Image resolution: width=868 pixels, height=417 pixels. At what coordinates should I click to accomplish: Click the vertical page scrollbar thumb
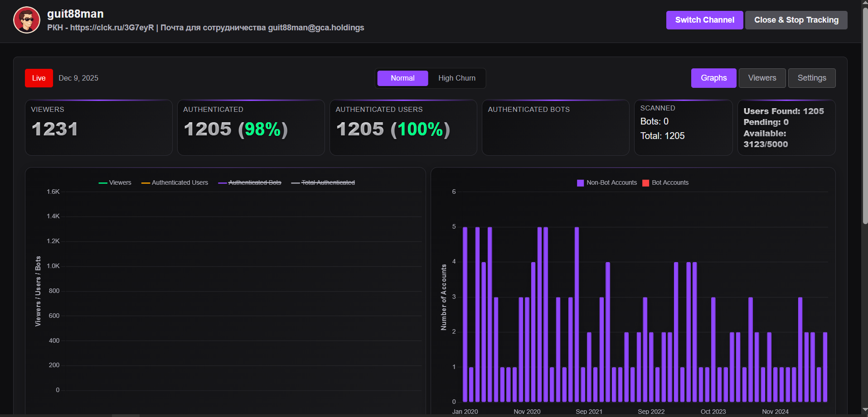865,115
